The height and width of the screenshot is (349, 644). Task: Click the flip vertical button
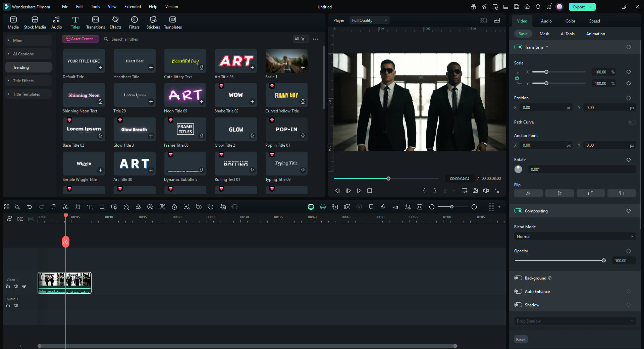559,193
